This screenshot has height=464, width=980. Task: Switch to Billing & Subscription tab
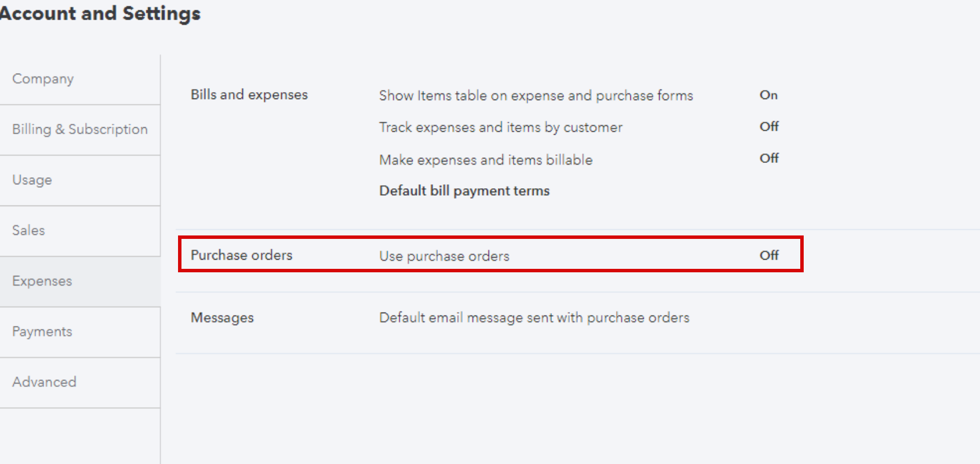[80, 130]
